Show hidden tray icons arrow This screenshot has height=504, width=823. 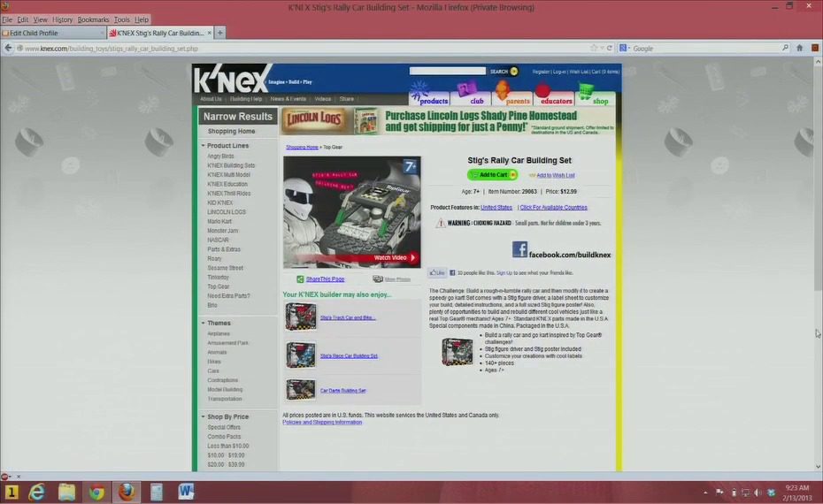click(x=705, y=492)
